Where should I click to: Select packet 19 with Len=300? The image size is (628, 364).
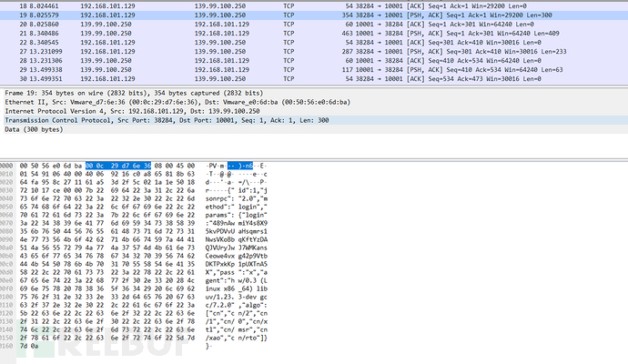coord(314,15)
